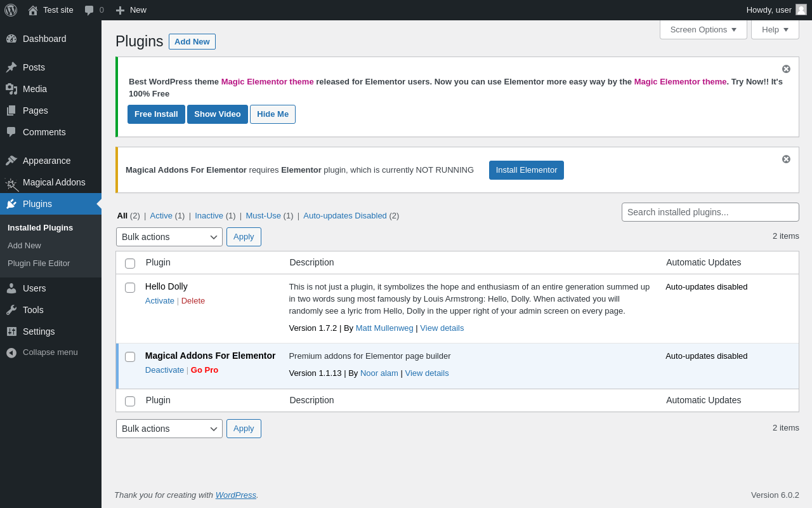812x508 pixels.
Task: Toggle the select-all checkbox in table header
Action: pos(130,264)
